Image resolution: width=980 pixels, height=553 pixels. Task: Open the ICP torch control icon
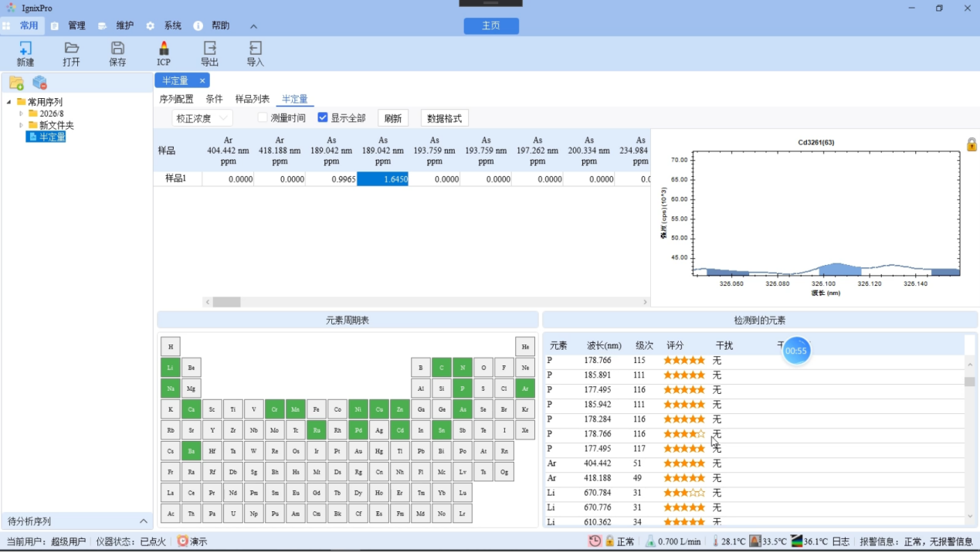[164, 49]
